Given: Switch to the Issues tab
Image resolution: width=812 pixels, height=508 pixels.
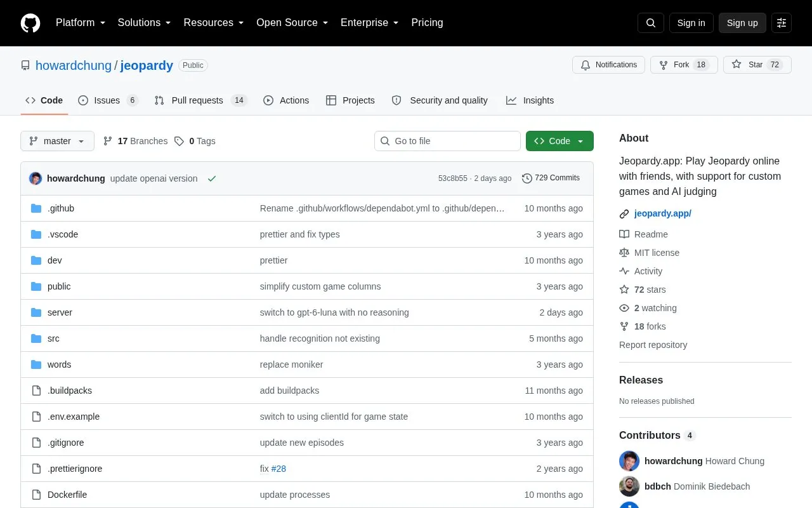Looking at the screenshot, I should coord(108,100).
